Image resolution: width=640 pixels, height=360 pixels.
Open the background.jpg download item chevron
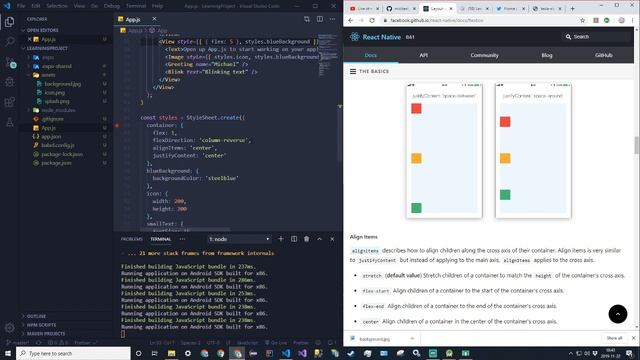point(412,338)
